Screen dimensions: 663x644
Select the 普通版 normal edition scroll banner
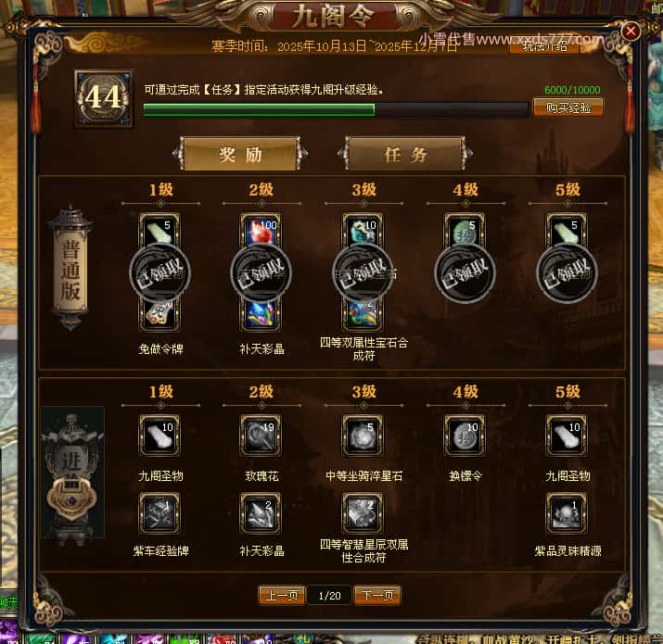(70, 268)
